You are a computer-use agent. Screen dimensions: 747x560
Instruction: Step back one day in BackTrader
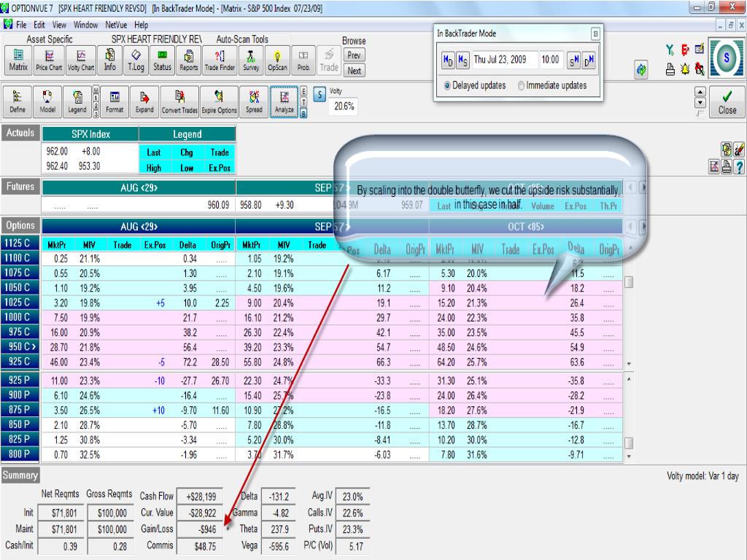tap(448, 60)
